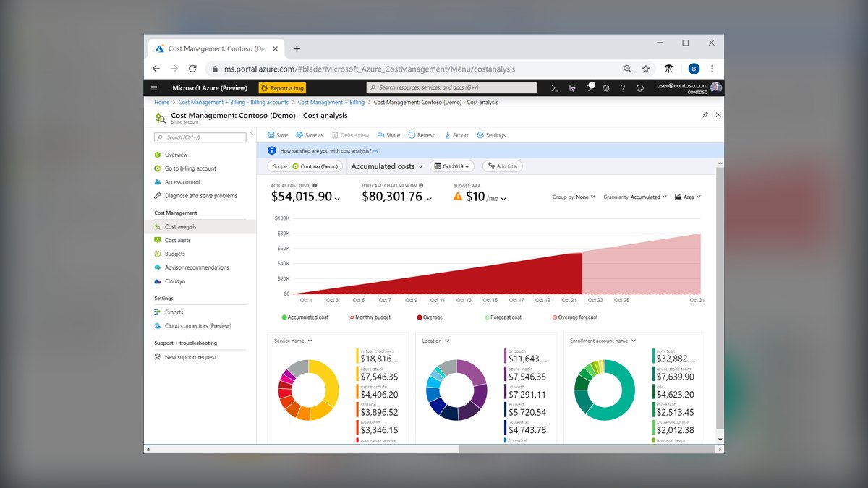Save the current cost view
Viewport: 868px width, 488px height.
click(278, 135)
